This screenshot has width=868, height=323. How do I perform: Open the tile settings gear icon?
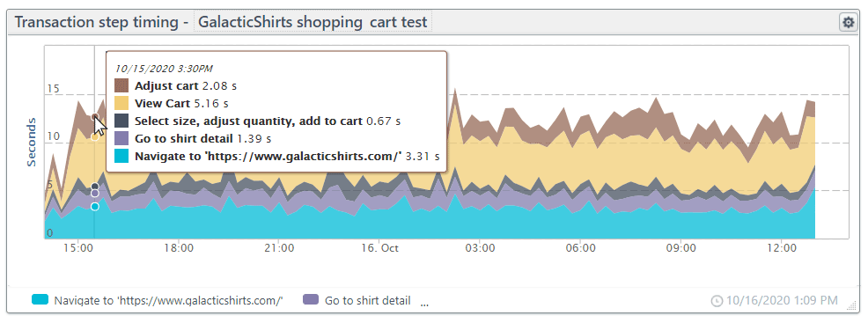click(848, 23)
